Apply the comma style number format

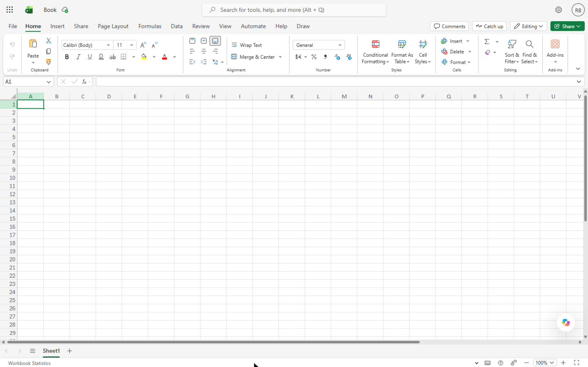(x=326, y=57)
